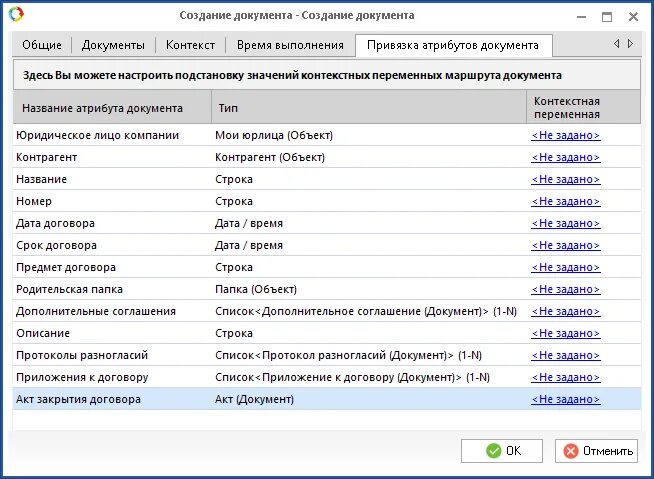The width and height of the screenshot is (654, 479).
Task: Set context variable for Родительская папка
Action: 566,289
